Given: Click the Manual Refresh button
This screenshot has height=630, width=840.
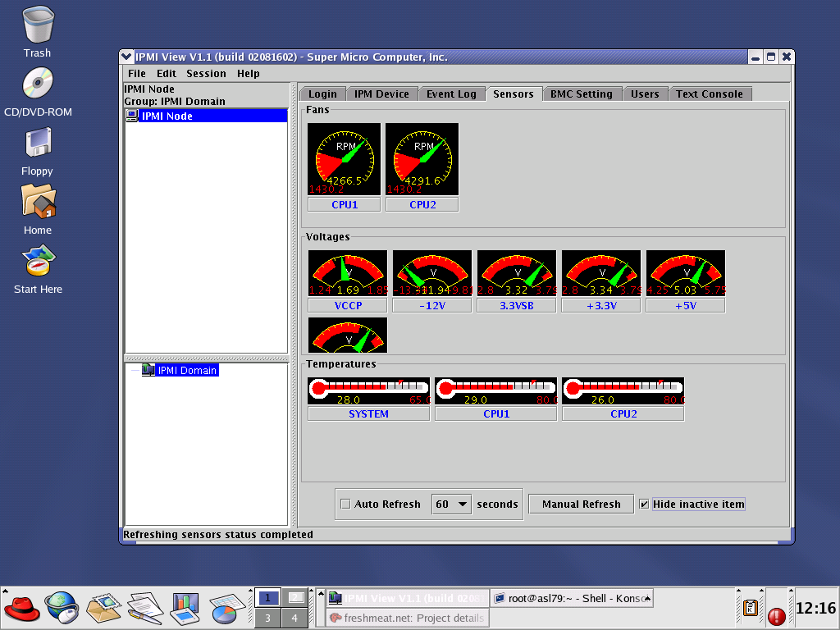Looking at the screenshot, I should click(x=582, y=504).
